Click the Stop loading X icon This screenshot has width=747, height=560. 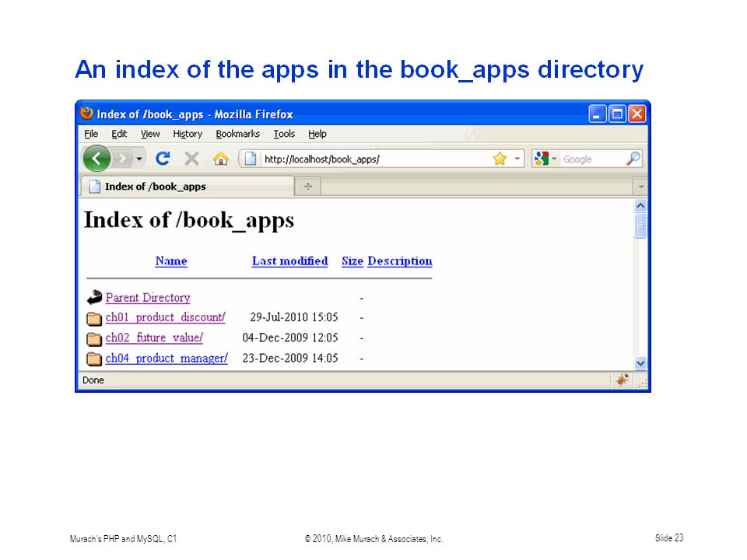(x=192, y=159)
